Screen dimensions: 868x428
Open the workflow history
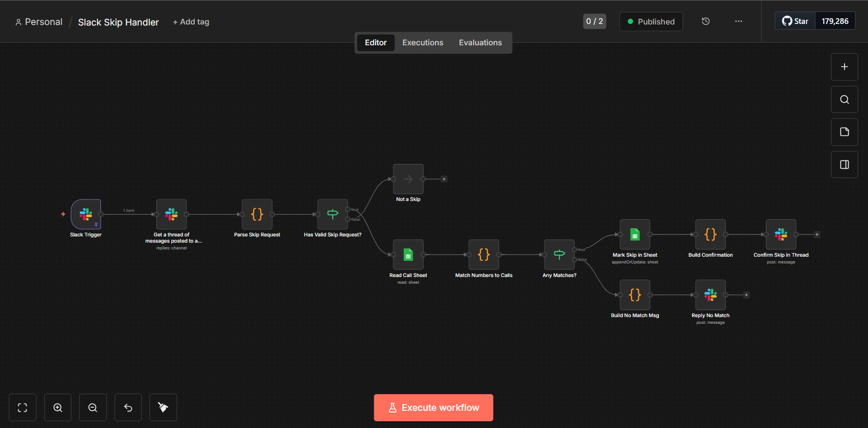coord(705,21)
